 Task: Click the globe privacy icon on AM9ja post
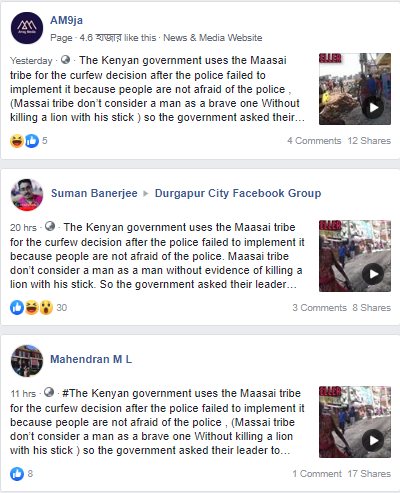66,60
